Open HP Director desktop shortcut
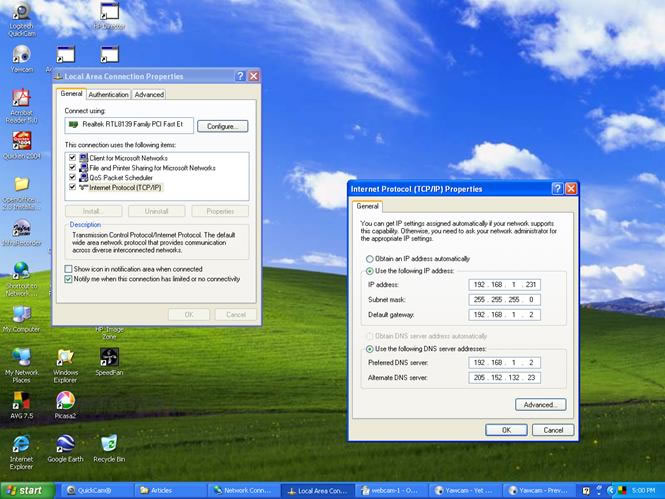 [x=109, y=16]
